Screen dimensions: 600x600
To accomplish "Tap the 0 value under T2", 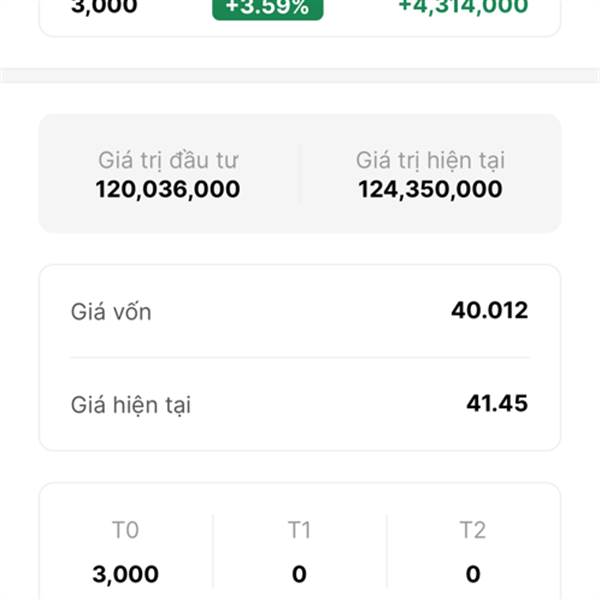I will point(473,574).
